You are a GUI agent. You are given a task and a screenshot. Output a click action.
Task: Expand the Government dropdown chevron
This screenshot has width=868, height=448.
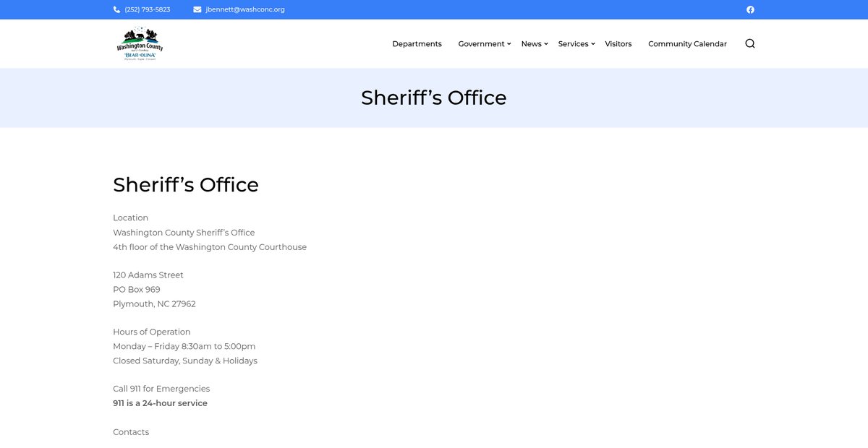click(x=509, y=44)
